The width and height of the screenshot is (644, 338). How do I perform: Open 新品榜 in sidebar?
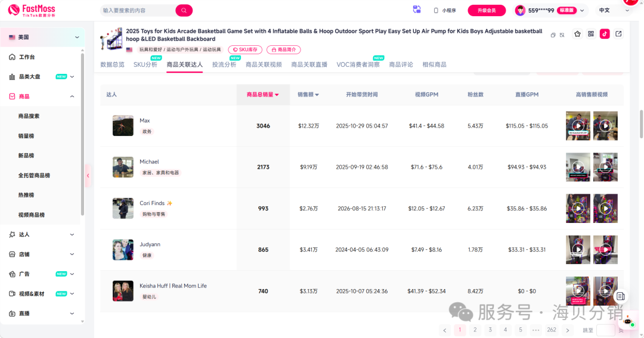point(26,156)
